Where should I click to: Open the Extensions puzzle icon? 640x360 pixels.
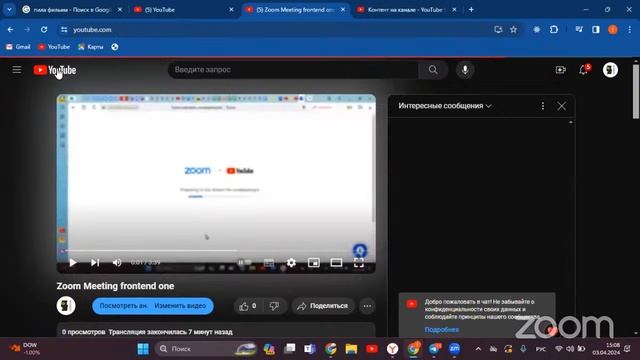pyautogui.click(x=554, y=29)
